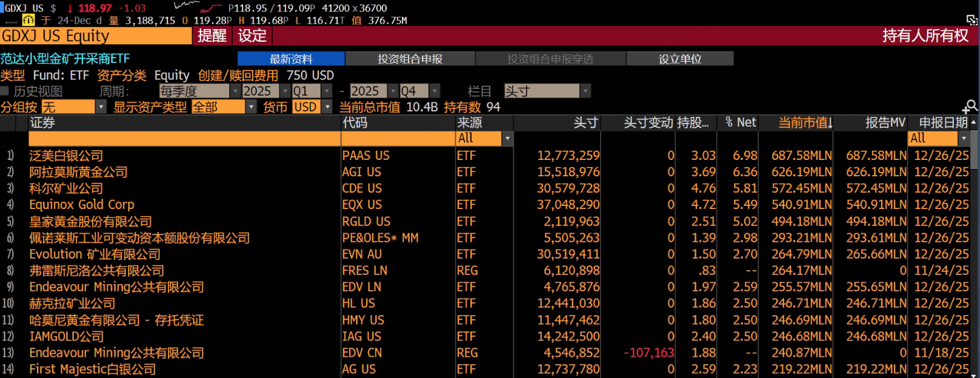Select the 皇家黄金股份有限公司 row
The image size is (980, 378).
(x=485, y=222)
